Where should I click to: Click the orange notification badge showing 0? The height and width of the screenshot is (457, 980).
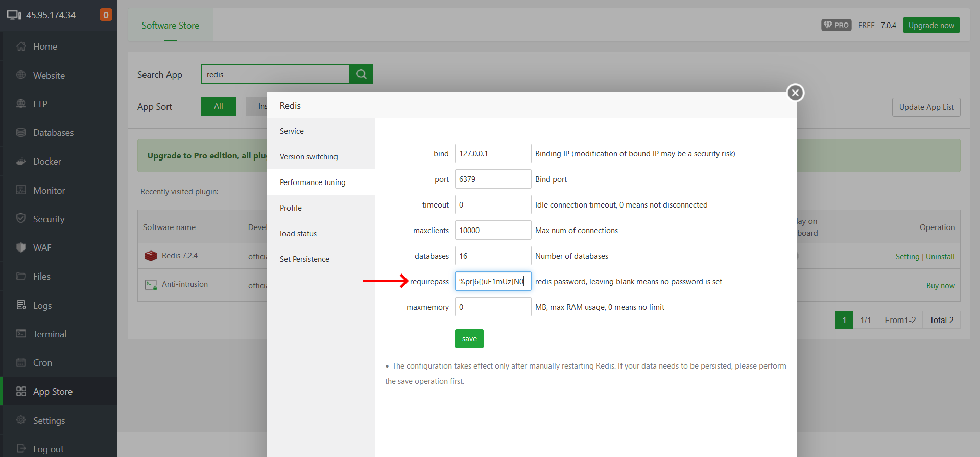(x=106, y=15)
